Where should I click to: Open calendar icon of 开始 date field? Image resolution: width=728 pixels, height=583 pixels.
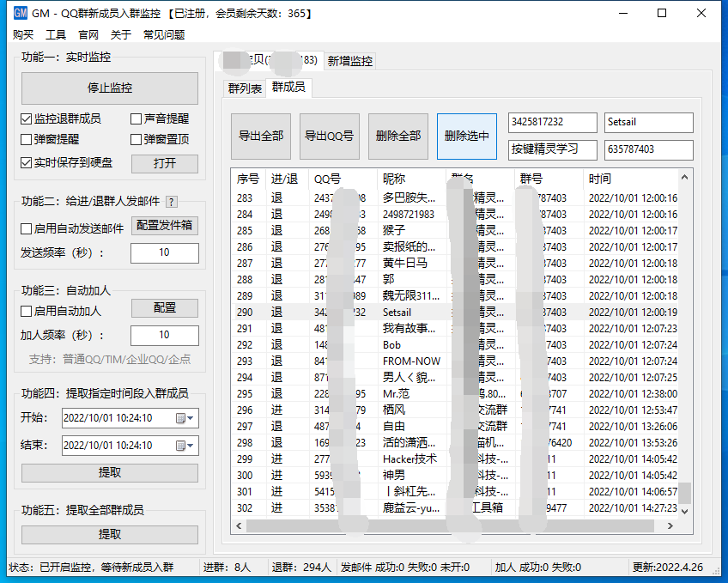(180, 418)
